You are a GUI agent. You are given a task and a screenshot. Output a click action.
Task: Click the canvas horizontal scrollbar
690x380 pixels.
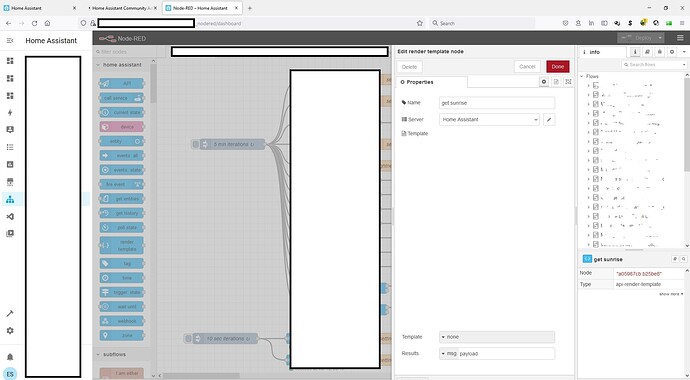tap(202, 376)
